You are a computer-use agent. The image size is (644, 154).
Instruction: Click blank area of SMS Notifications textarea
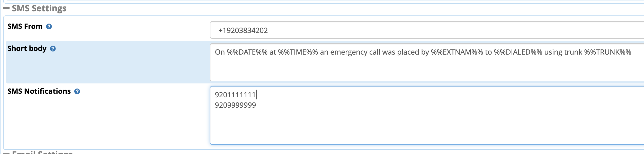[427, 127]
